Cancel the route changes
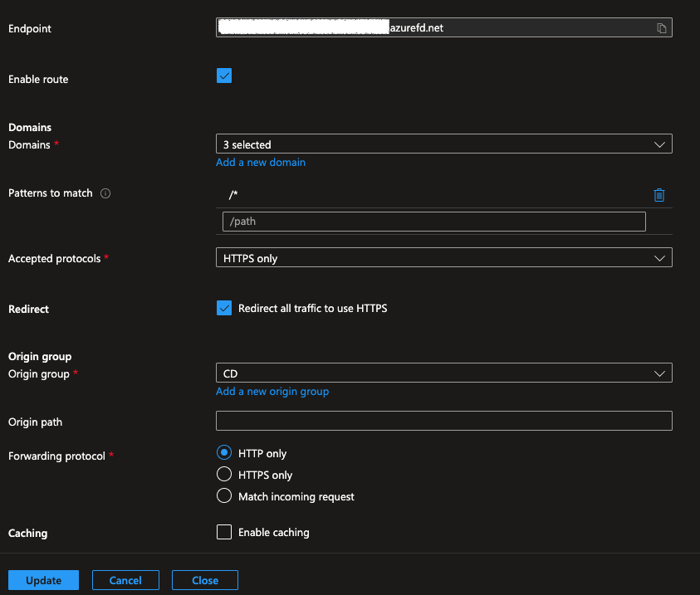The height and width of the screenshot is (595, 700). (x=125, y=580)
